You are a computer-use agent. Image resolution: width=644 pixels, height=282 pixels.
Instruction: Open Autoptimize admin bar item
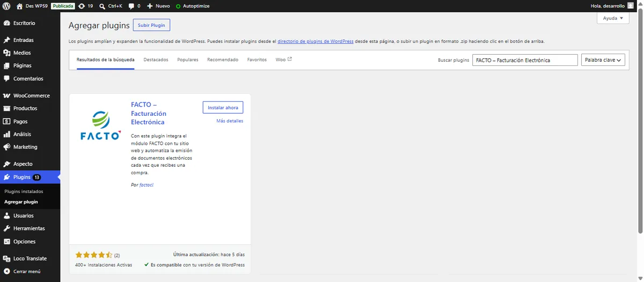coord(193,6)
